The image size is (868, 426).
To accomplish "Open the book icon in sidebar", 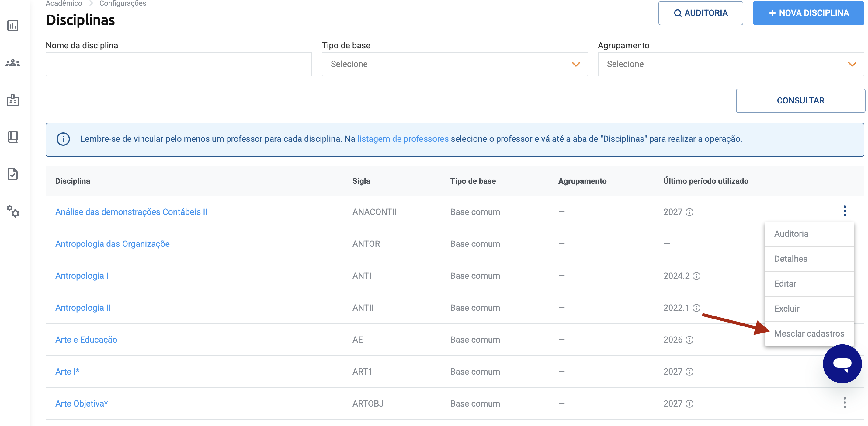I will coord(13,137).
